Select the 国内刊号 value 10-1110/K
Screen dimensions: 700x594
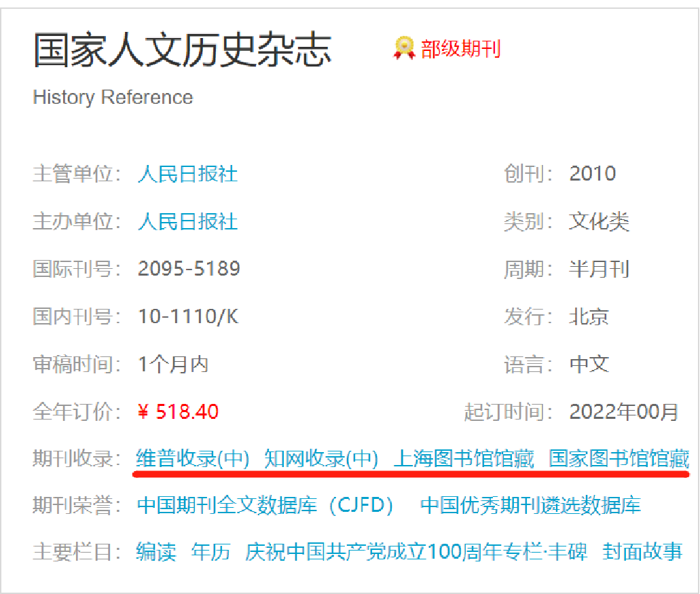click(x=188, y=316)
